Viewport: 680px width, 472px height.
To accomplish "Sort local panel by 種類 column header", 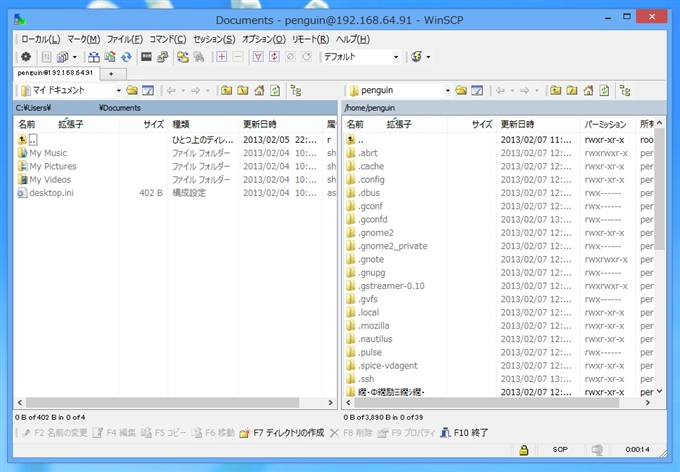I will click(x=203, y=125).
